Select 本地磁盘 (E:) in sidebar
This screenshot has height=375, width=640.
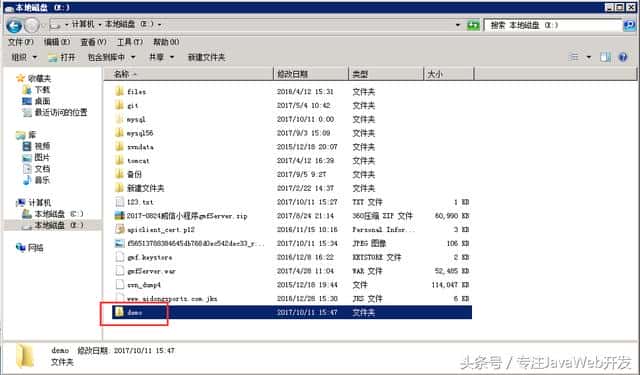pyautogui.click(x=59, y=225)
